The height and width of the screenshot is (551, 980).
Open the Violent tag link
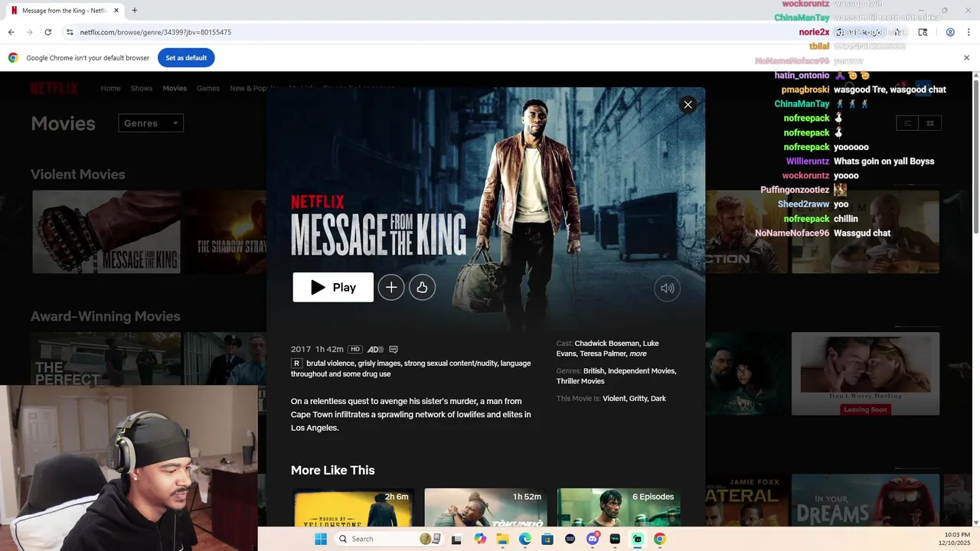click(615, 399)
